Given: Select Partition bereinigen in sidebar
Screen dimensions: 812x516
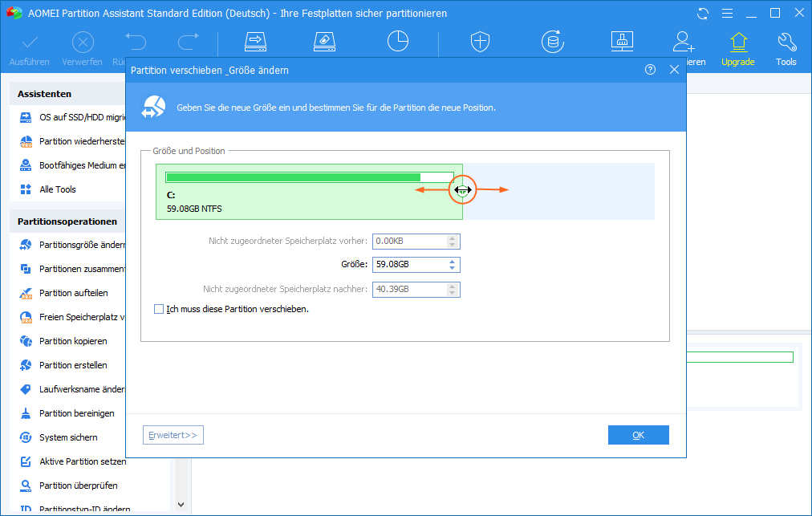Looking at the screenshot, I should click(x=77, y=413).
